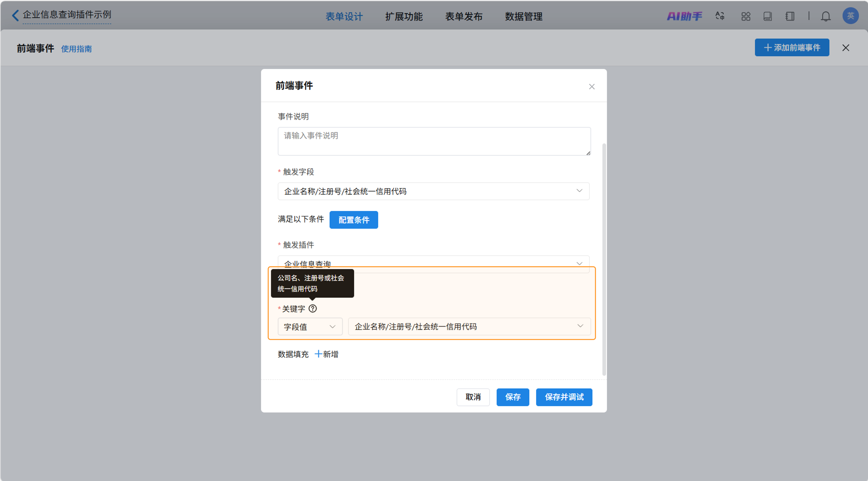868x481 pixels.
Task: Click the book/manual icon in header
Action: pos(768,16)
